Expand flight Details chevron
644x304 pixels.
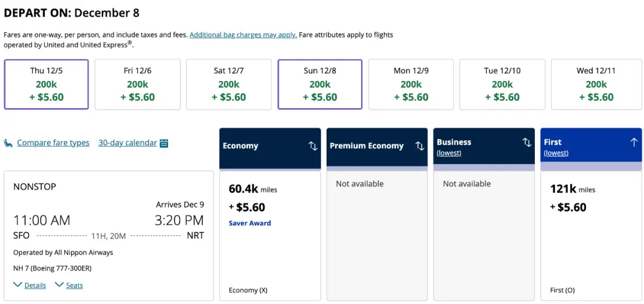tap(18, 285)
